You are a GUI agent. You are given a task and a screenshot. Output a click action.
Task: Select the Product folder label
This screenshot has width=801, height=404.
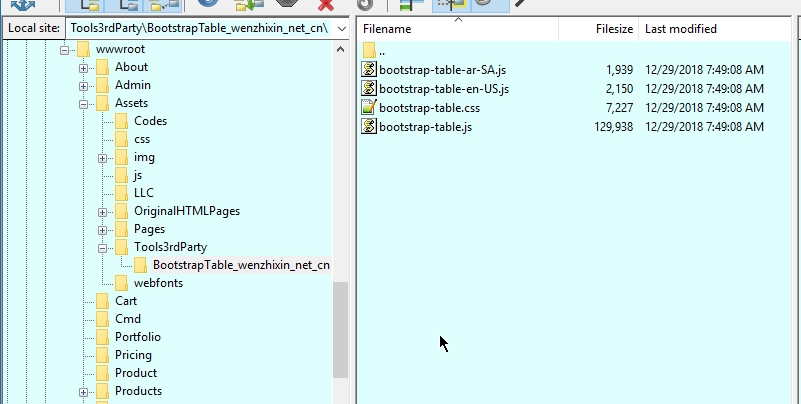136,373
